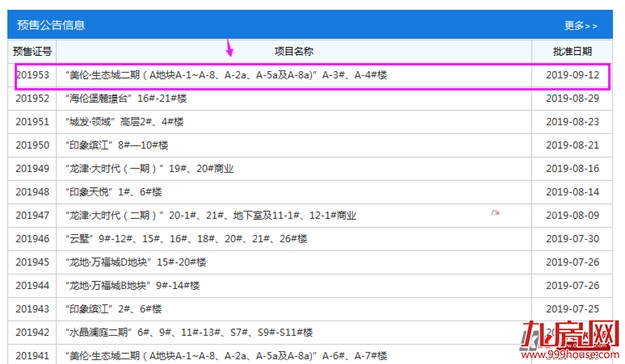
Task: Open project 云墅 9#-12#、15#、16#
Action: (x=186, y=239)
